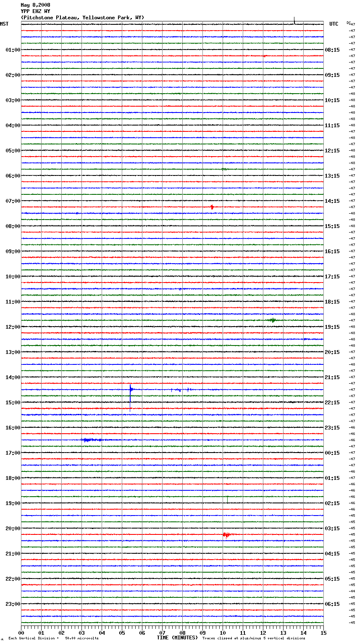Click the 09:15 UTC time label

tap(332, 75)
